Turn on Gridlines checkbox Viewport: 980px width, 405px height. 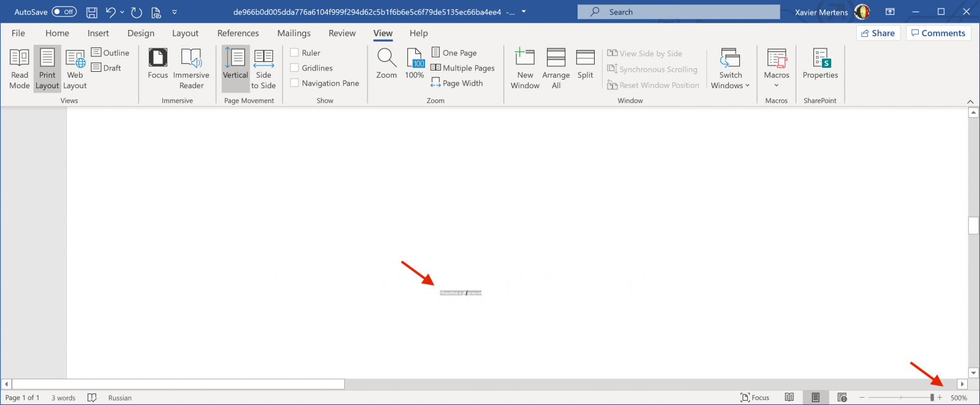pos(295,68)
